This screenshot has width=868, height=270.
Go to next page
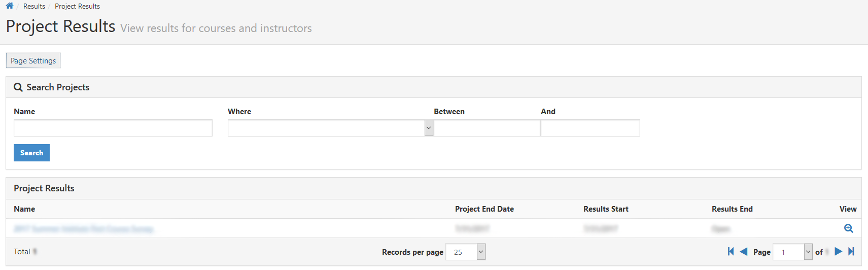point(839,251)
